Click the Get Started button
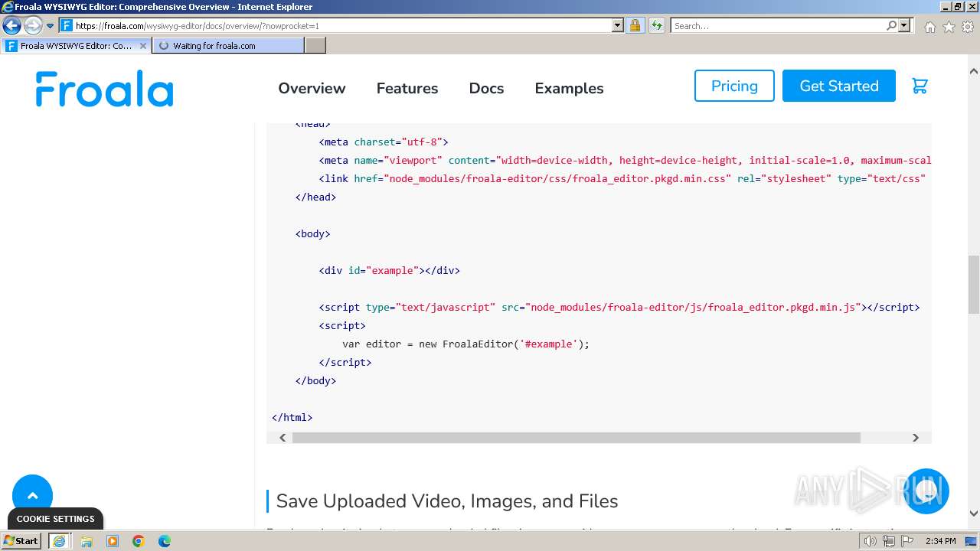 [839, 86]
